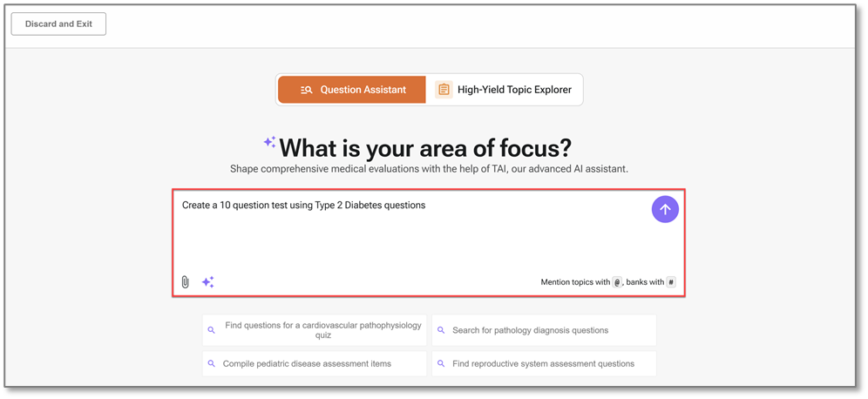Click the purple sparkle icon beside the paperclip
The image size is (868, 399).
207,282
